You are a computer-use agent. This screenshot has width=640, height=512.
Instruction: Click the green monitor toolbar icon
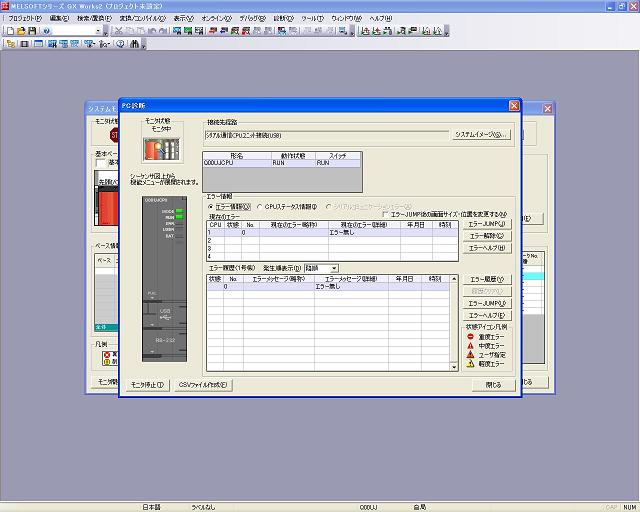tap(188, 31)
